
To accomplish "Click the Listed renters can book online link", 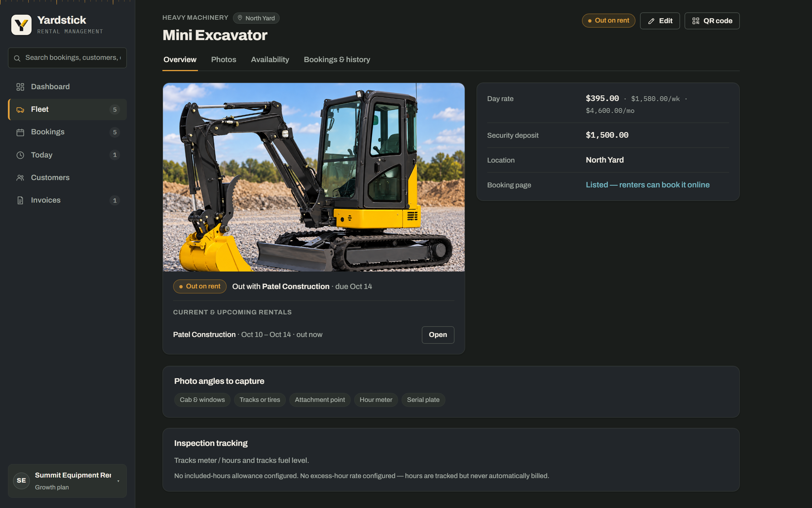I will [x=648, y=185].
